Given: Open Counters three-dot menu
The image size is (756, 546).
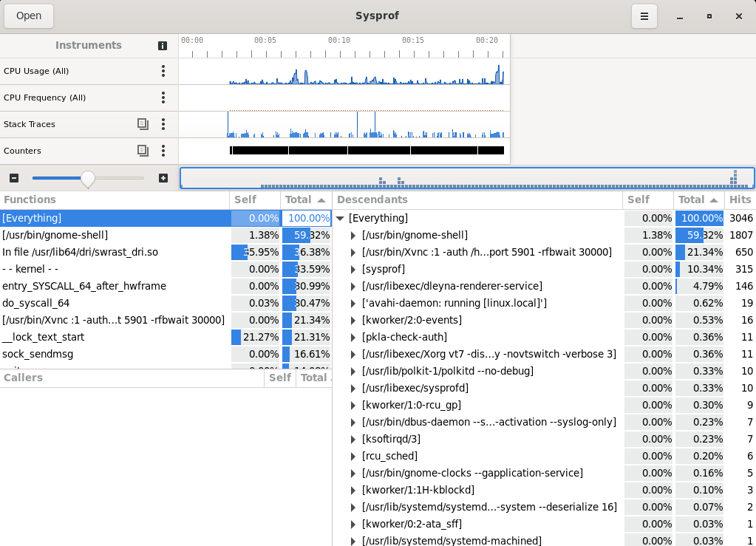Looking at the screenshot, I should (163, 151).
